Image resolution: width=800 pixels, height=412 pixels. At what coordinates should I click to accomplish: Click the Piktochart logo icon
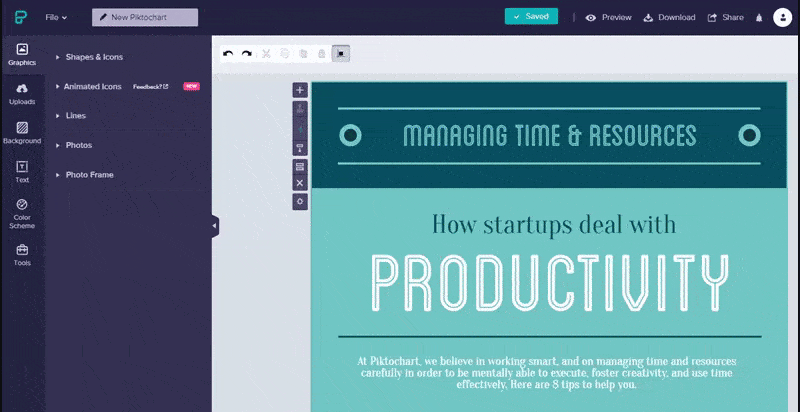21,17
